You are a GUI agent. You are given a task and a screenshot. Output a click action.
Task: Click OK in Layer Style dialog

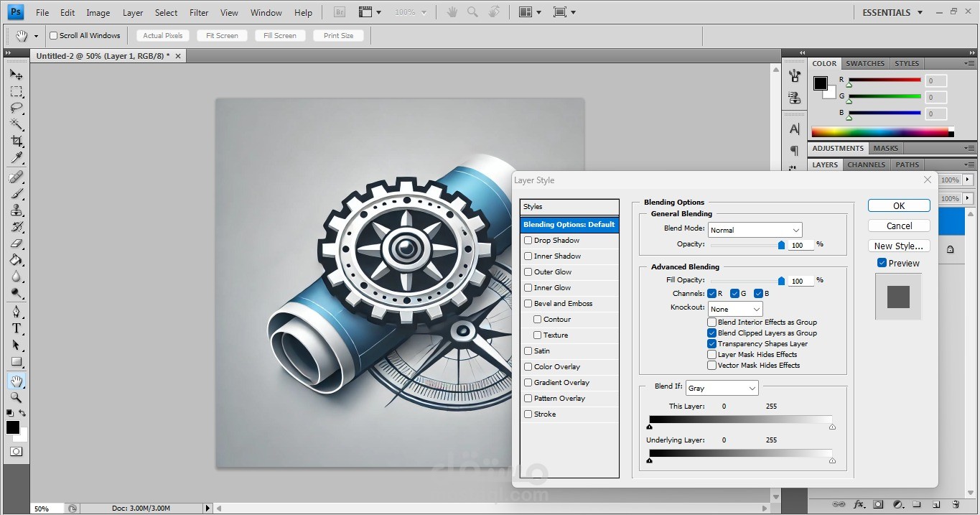pyautogui.click(x=899, y=205)
